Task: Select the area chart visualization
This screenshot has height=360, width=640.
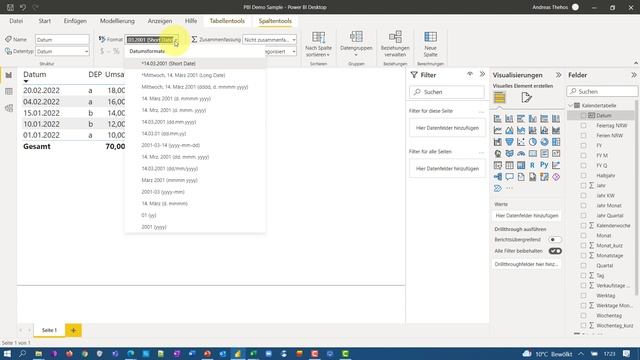Action: (x=509, y=131)
